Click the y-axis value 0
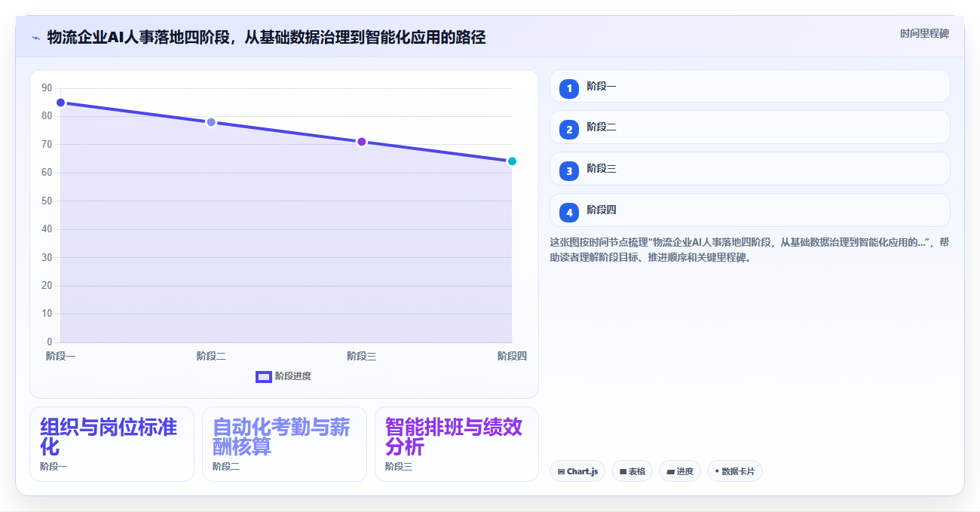The width and height of the screenshot is (980, 512). [50, 342]
